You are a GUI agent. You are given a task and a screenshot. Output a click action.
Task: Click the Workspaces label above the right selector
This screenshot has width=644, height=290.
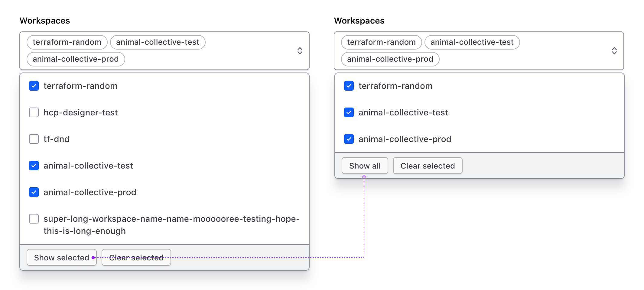point(359,21)
